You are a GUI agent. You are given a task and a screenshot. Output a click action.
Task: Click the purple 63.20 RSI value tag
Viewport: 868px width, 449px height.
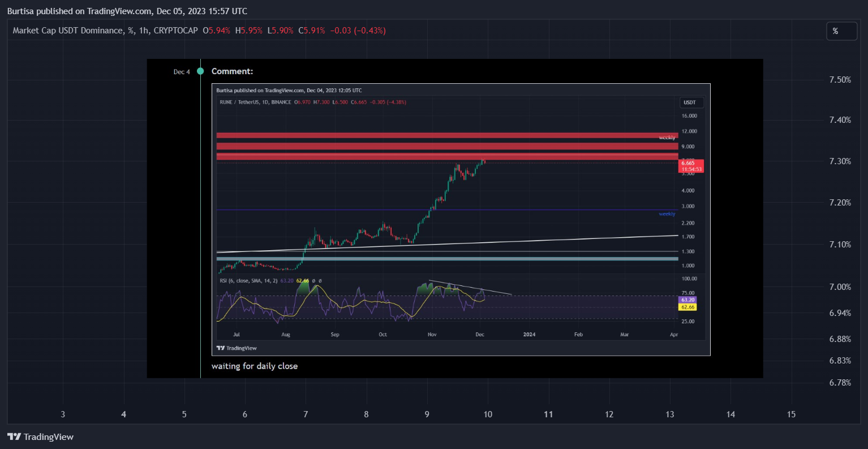point(687,300)
